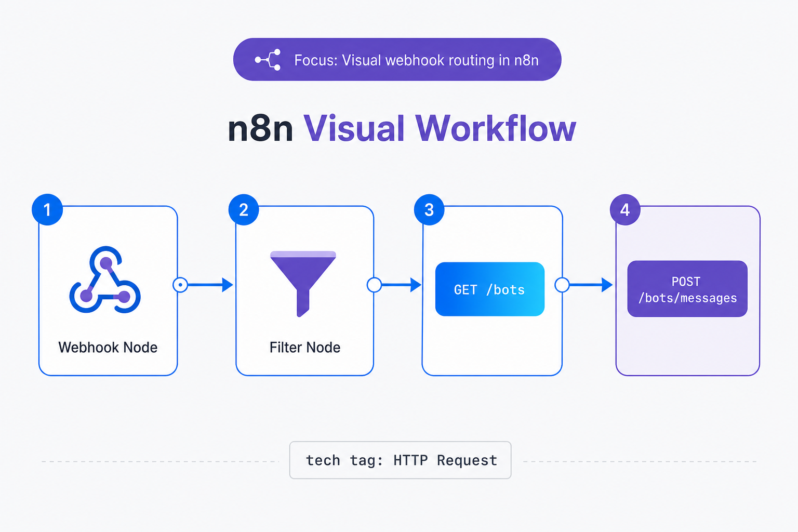Screen dimensions: 798x532
Task: Click the Filter Node output connector circle
Action: coord(374,285)
